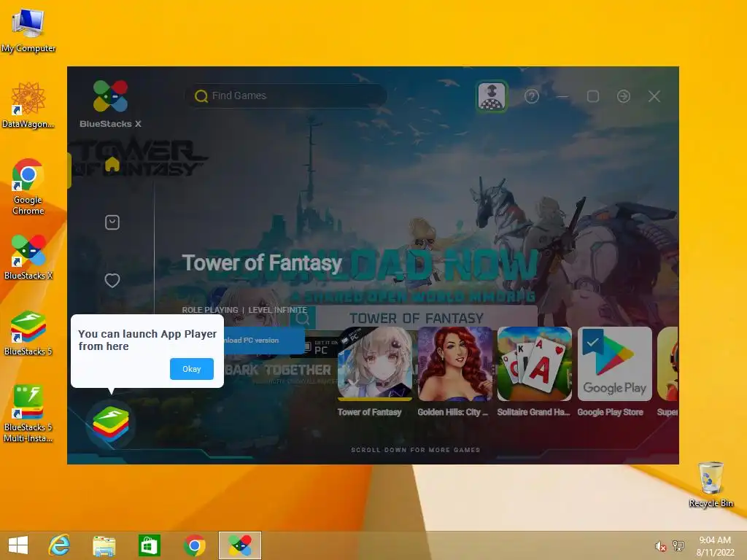This screenshot has width=747, height=560.
Task: Open the help question mark icon
Action: click(532, 97)
